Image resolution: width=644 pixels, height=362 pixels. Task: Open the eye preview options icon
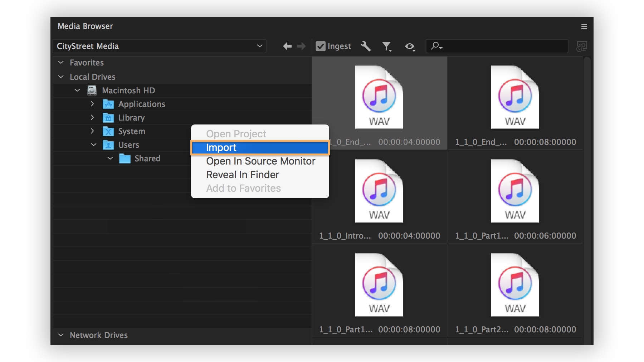(410, 46)
